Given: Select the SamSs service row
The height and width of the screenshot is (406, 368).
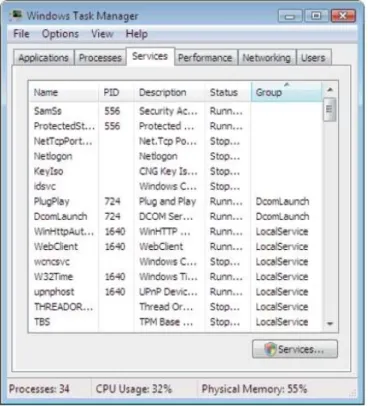Looking at the screenshot, I should [176, 111].
